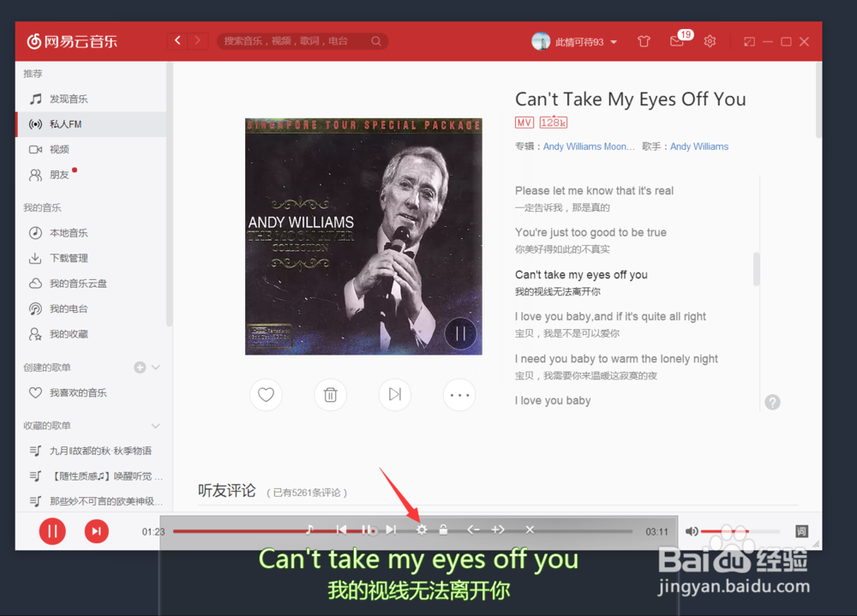Open the MV badge

[524, 123]
